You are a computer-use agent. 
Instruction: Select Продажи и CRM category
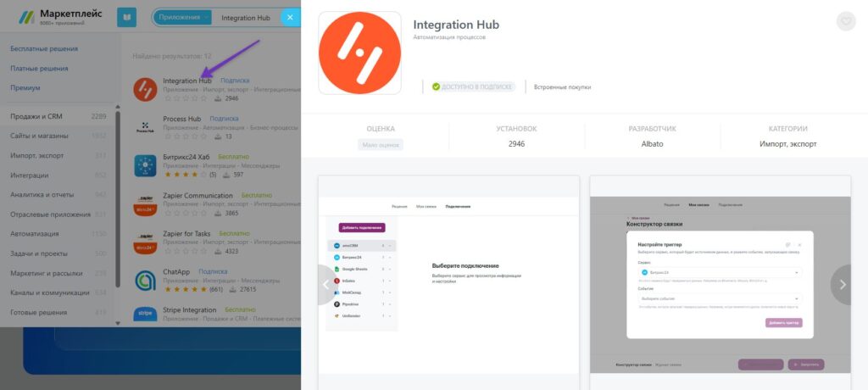pos(58,116)
